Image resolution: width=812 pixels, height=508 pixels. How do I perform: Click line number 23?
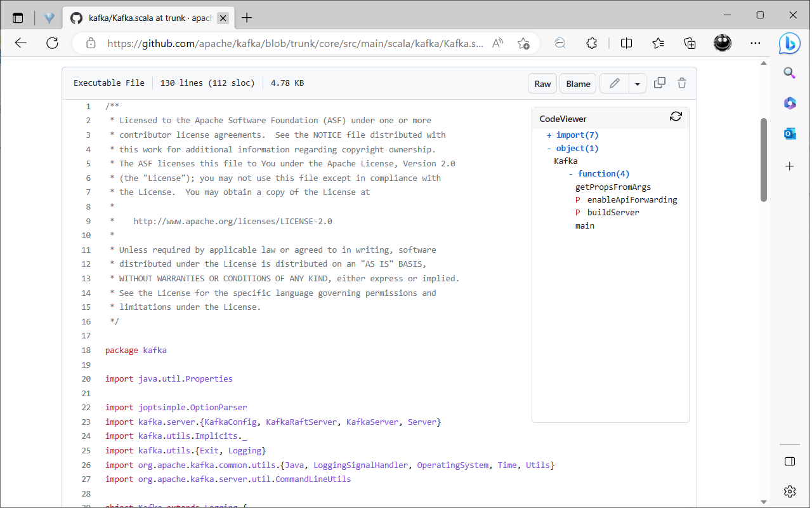pos(86,422)
